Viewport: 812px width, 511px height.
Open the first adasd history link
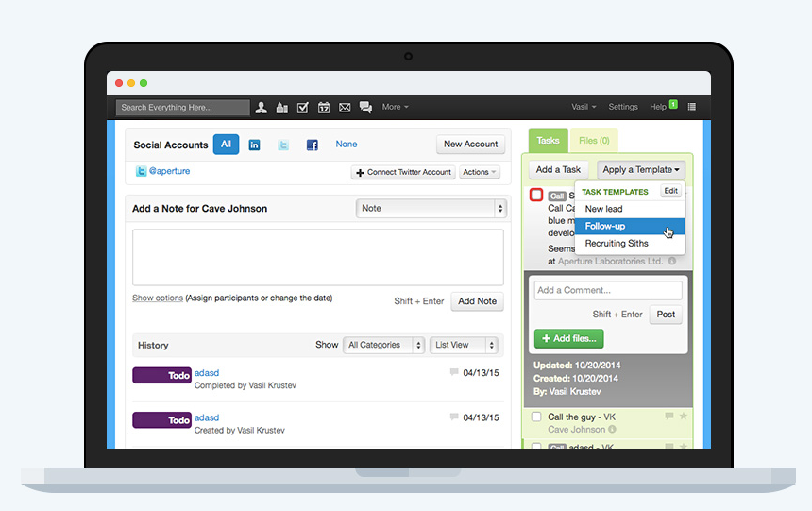(x=207, y=373)
